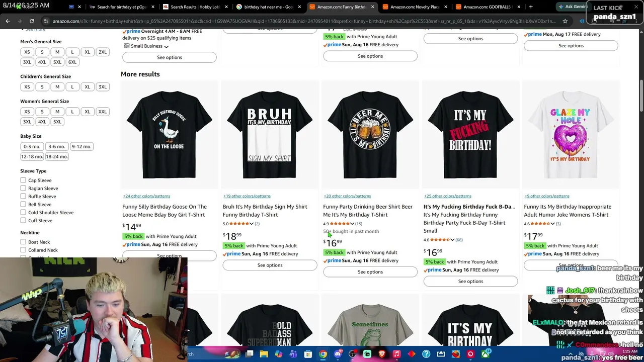Select the Cold Shoulder Sleeve checkbox
Viewport: 644px width, 362px height.
pos(23,212)
